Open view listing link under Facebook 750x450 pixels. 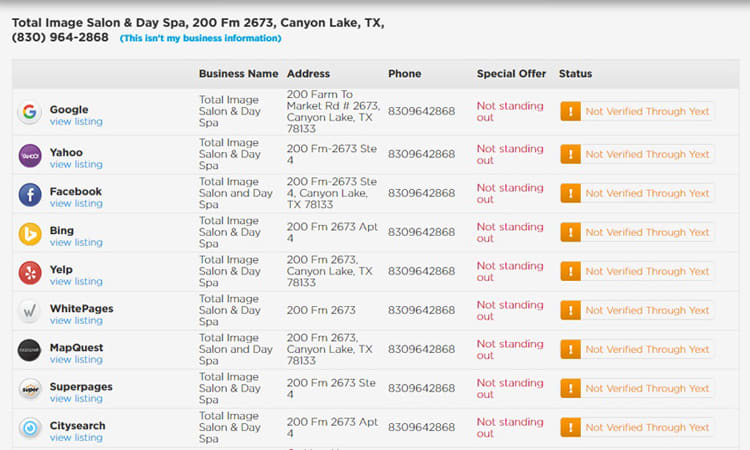(x=76, y=204)
